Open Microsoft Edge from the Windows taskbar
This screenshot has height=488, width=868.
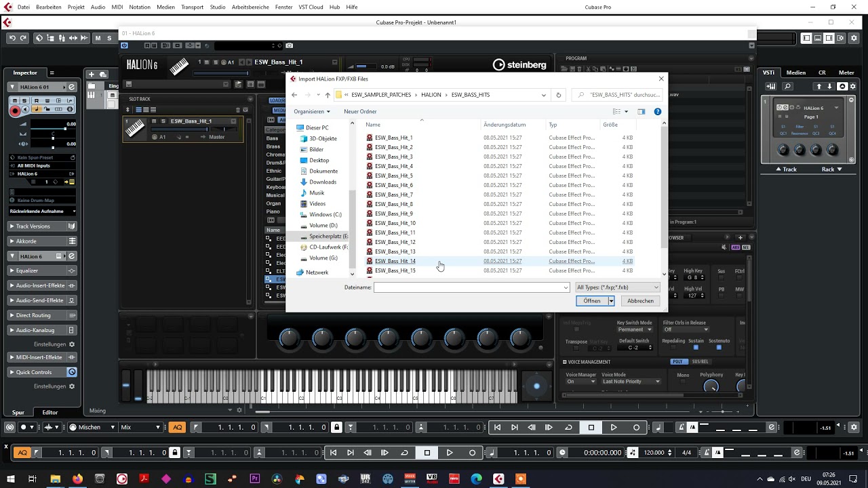pos(476,479)
